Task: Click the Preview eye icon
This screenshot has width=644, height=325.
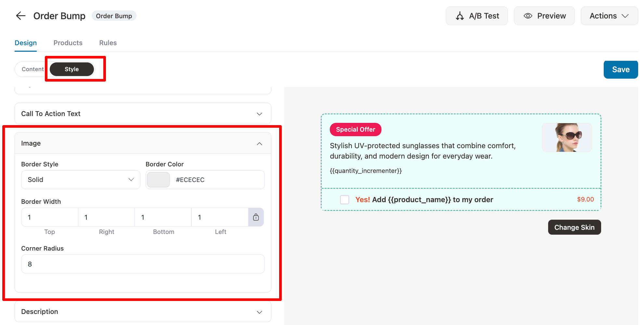Action: (x=528, y=16)
